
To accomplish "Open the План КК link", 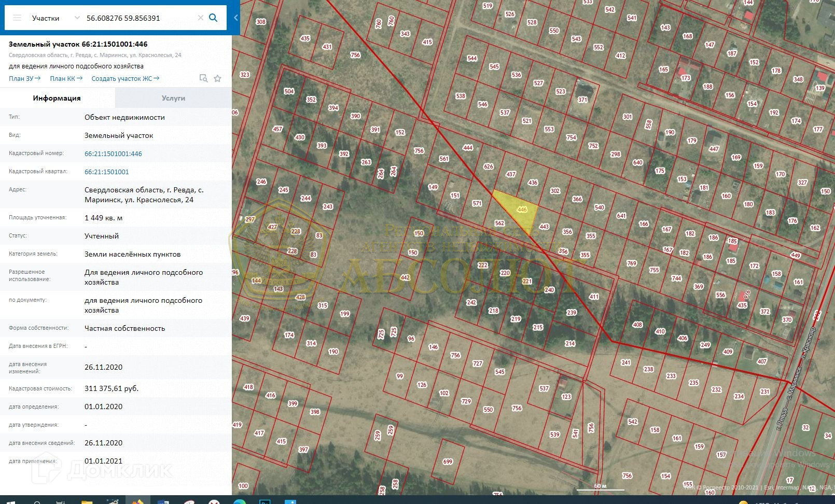I will 66,78.
